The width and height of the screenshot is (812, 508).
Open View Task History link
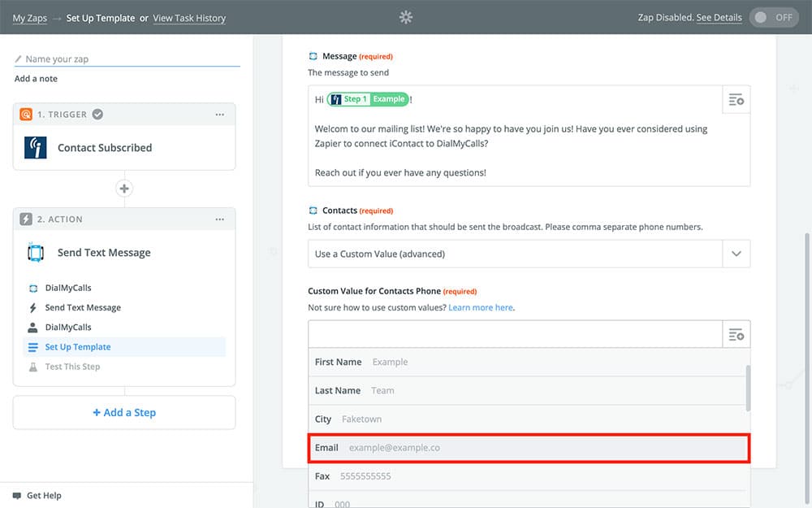(189, 18)
